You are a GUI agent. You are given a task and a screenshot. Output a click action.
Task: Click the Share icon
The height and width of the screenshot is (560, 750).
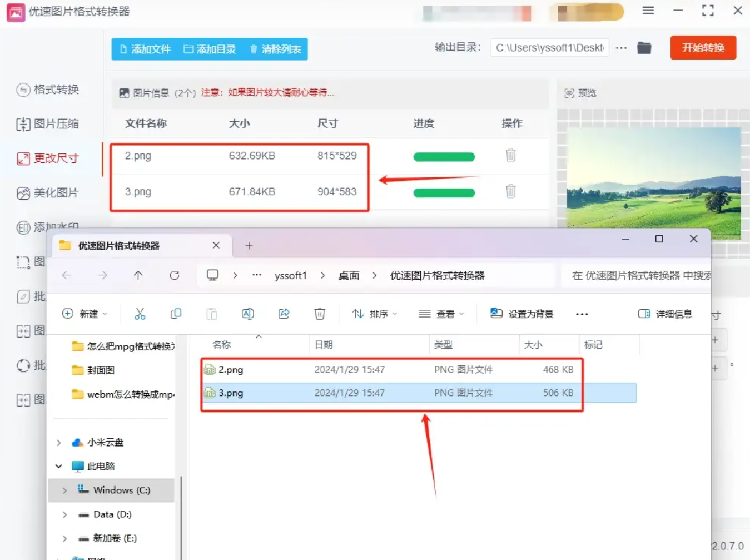284,314
